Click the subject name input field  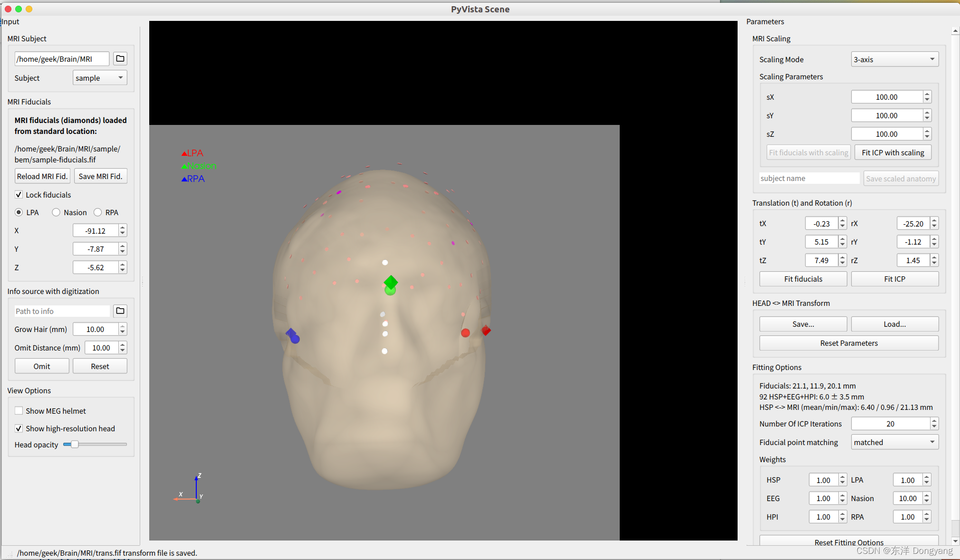tap(808, 179)
